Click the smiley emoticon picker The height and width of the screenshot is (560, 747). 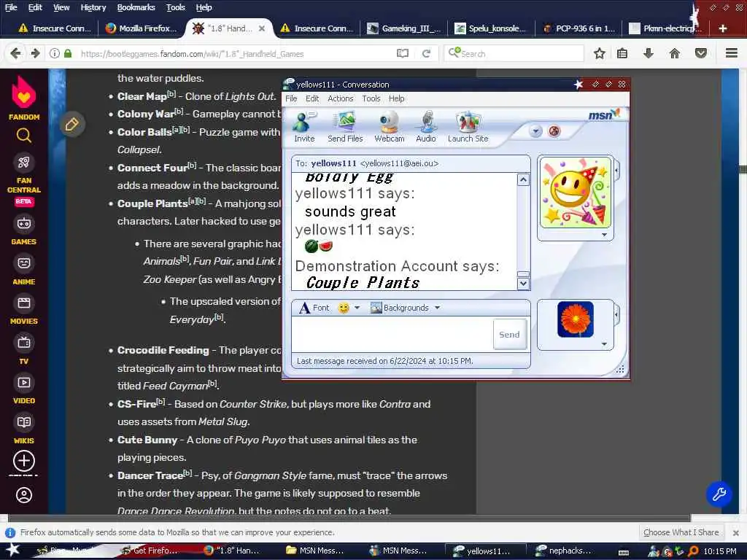click(344, 308)
